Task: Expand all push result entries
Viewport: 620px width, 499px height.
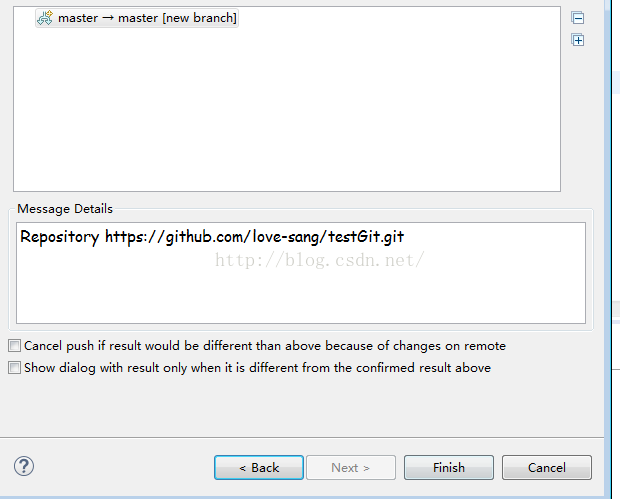Action: [x=577, y=40]
